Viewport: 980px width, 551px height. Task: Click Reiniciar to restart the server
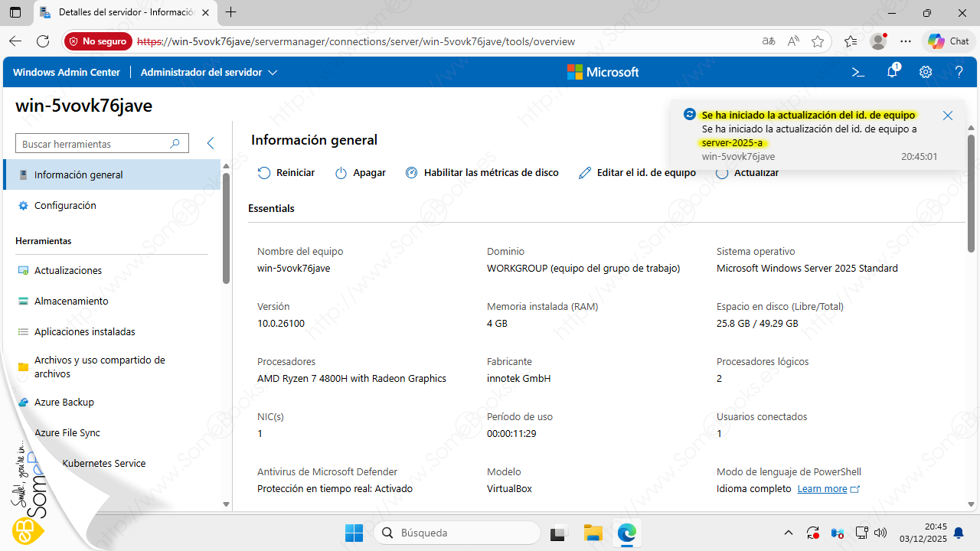click(286, 173)
